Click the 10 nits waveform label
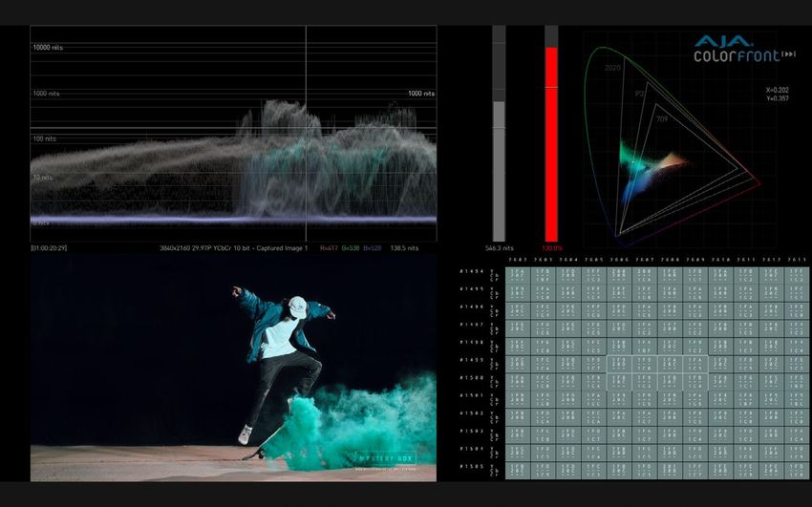The image size is (812, 507). (x=42, y=178)
